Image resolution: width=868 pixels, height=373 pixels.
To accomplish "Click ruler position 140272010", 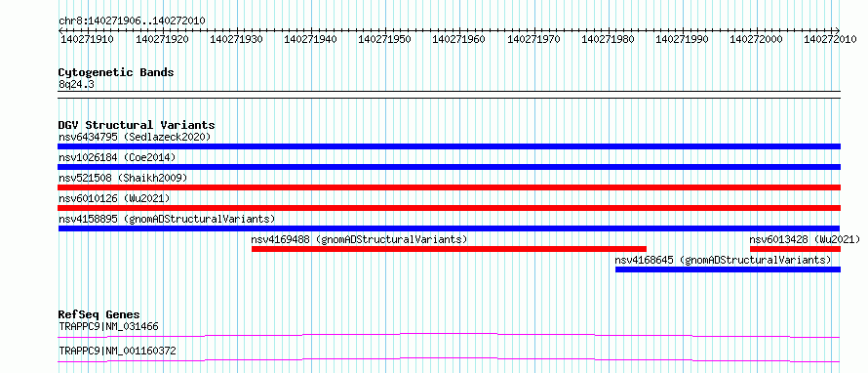I will pyautogui.click(x=830, y=39).
